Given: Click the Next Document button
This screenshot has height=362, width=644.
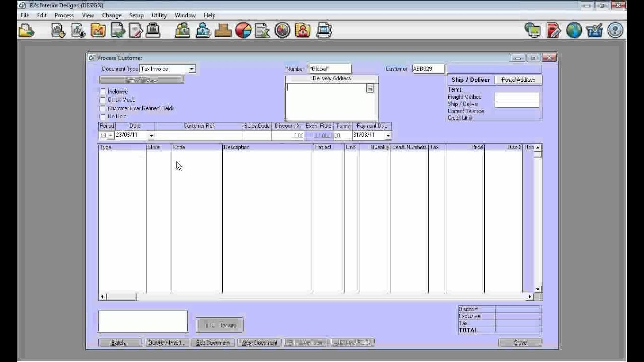Looking at the screenshot, I should coord(259,343).
